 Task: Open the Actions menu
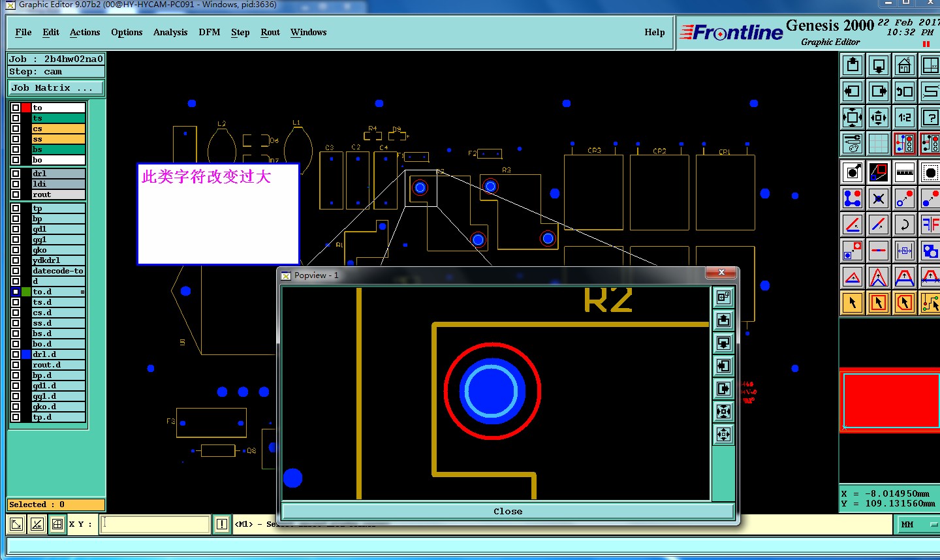tap(85, 32)
